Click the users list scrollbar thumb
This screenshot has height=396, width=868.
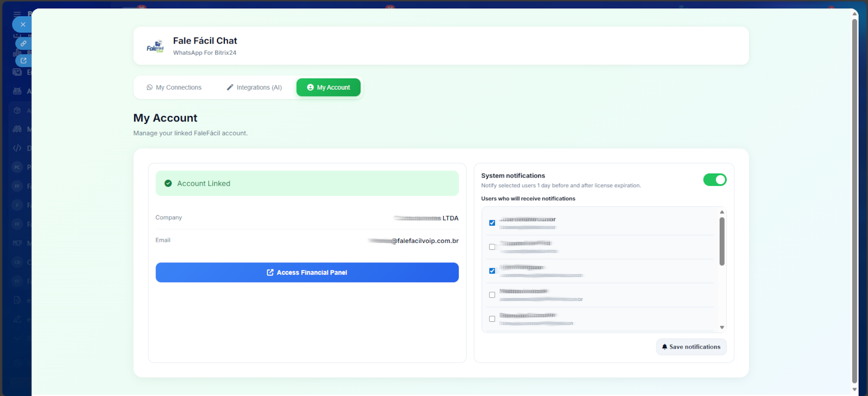[722, 241]
